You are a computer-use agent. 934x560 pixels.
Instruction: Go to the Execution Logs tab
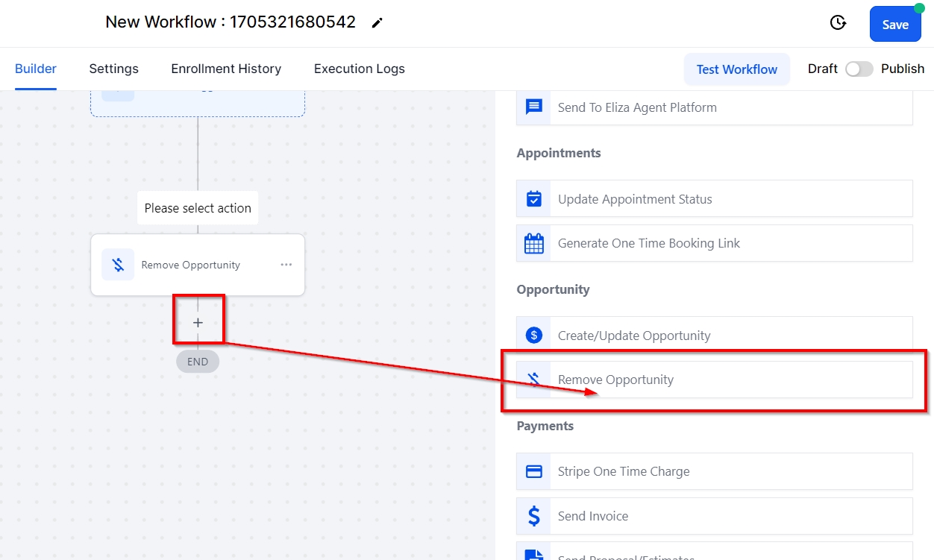[359, 69]
